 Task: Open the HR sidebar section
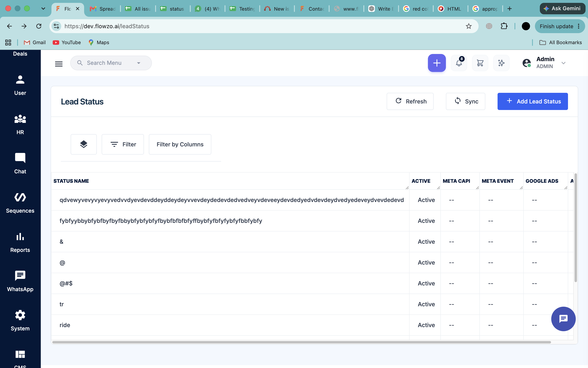(x=20, y=124)
